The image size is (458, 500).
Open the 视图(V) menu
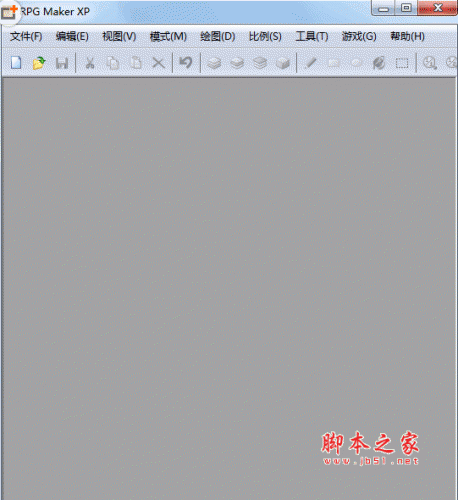point(119,36)
